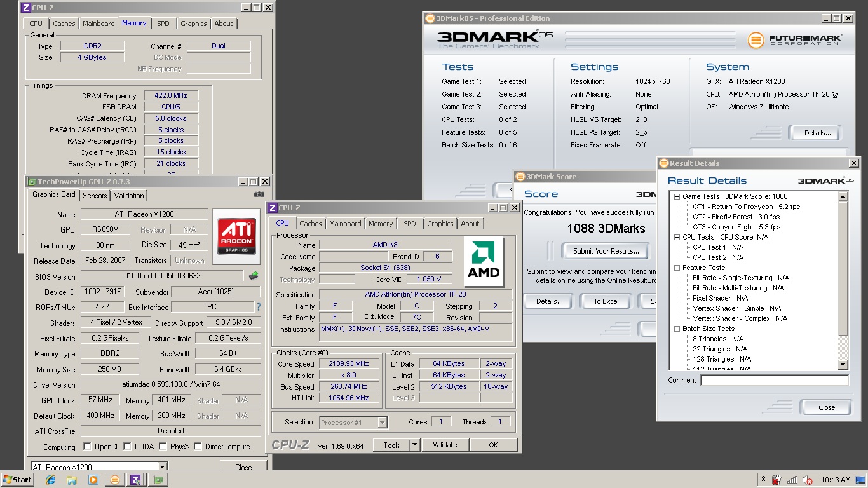Open About tab in front CPU-Z window
Screen dimensions: 868x488
coord(470,224)
